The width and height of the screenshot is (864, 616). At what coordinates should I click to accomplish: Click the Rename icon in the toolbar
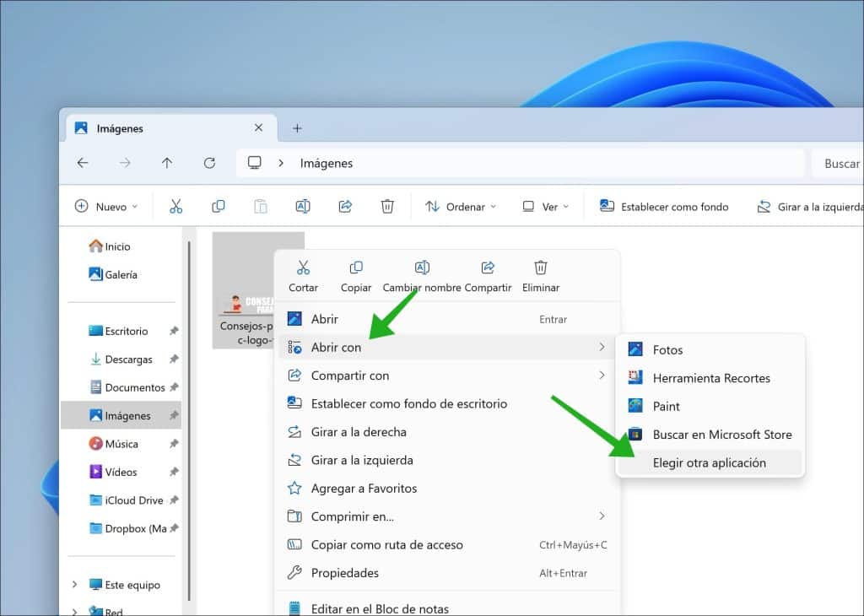303,207
